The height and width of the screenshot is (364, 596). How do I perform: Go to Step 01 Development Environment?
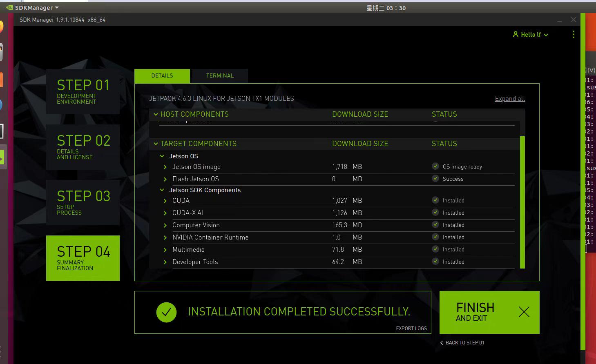[83, 92]
